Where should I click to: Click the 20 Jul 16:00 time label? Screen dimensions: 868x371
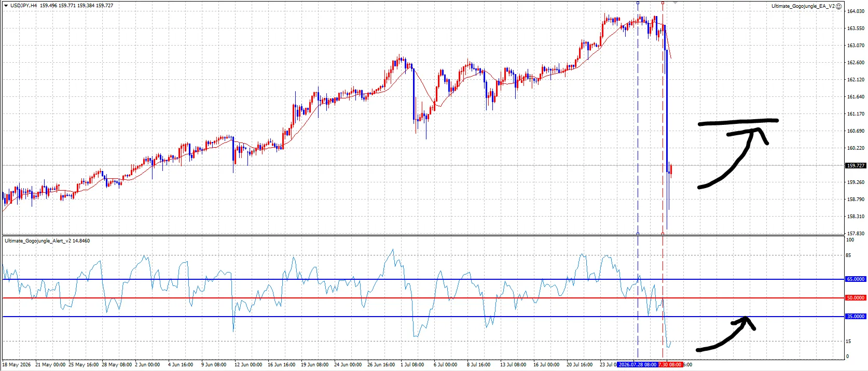tap(580, 365)
